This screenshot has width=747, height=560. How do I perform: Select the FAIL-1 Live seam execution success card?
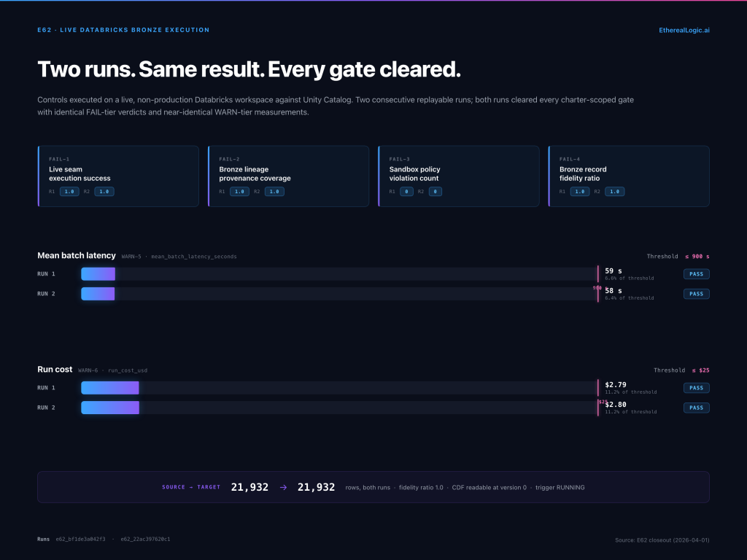118,176
